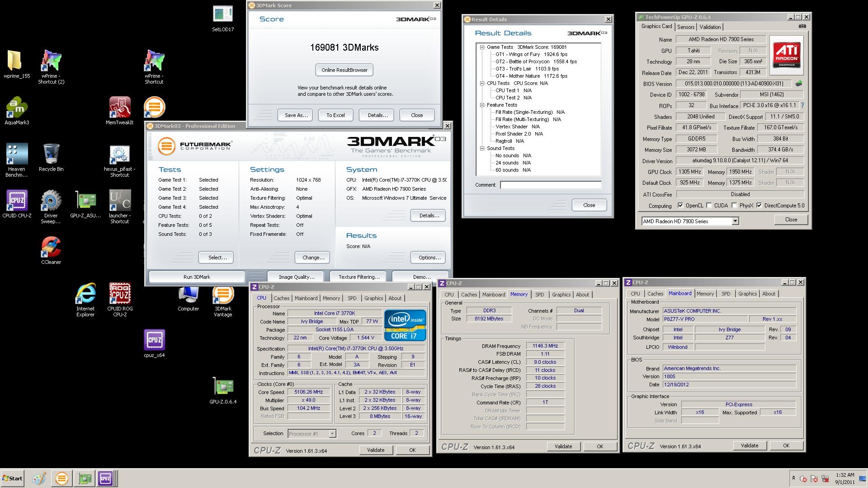The image size is (868, 488).
Task: Click the 3DMark taskbar icon
Action: point(62,479)
